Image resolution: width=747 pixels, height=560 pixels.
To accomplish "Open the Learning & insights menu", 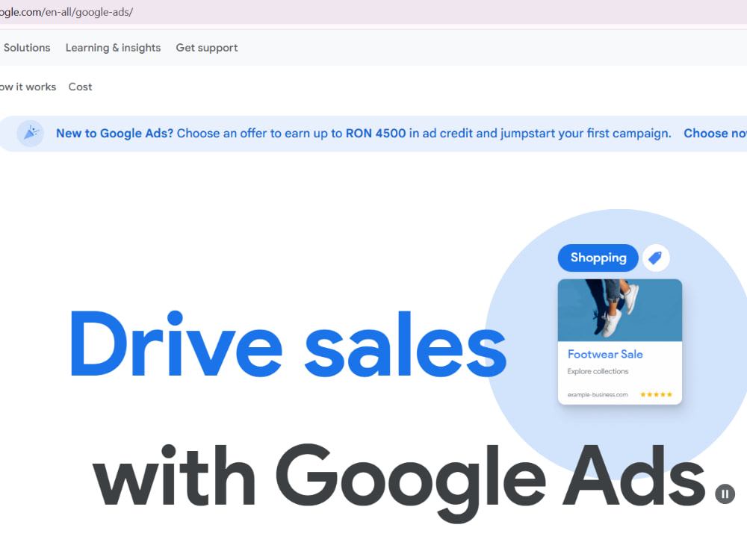I will (113, 48).
